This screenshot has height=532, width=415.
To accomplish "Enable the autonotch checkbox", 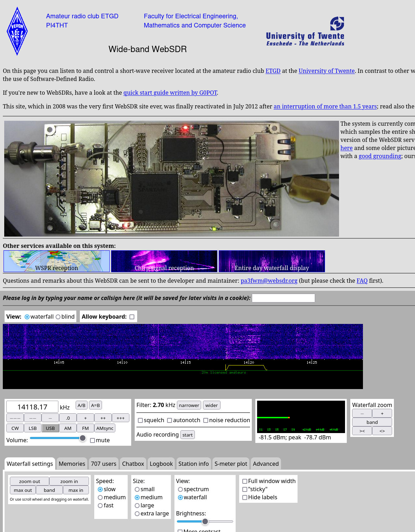I will (x=170, y=420).
